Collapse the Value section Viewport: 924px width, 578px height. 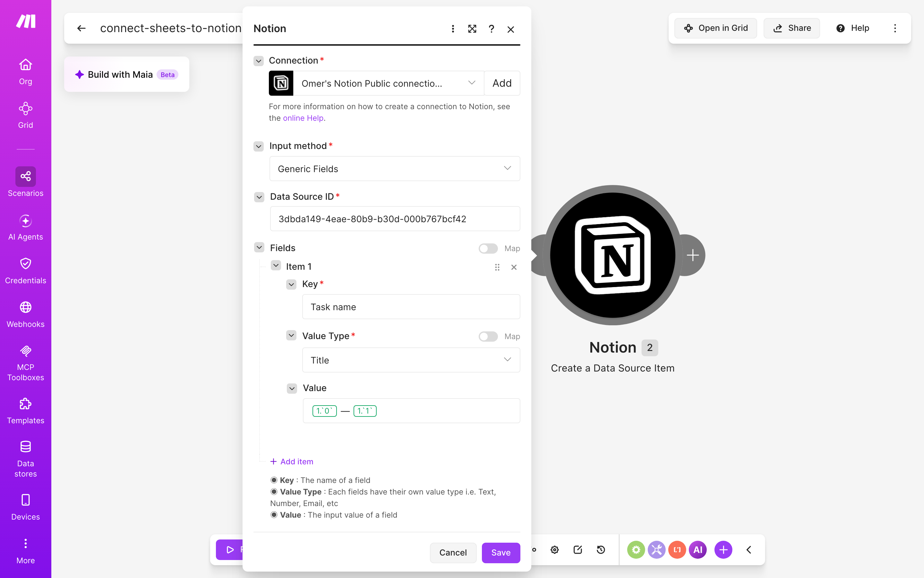[x=292, y=389]
